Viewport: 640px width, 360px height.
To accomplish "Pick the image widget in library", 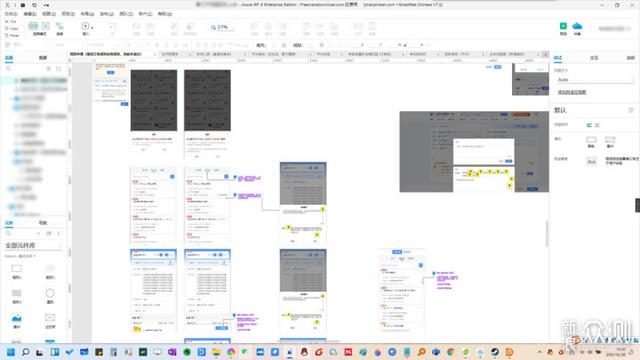I will click(16, 318).
